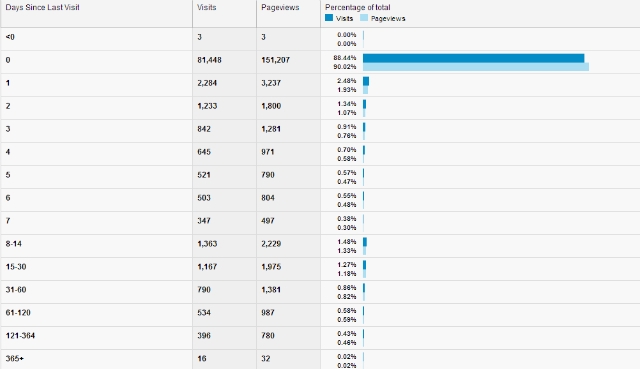Click the <0 days row label

click(x=10, y=37)
